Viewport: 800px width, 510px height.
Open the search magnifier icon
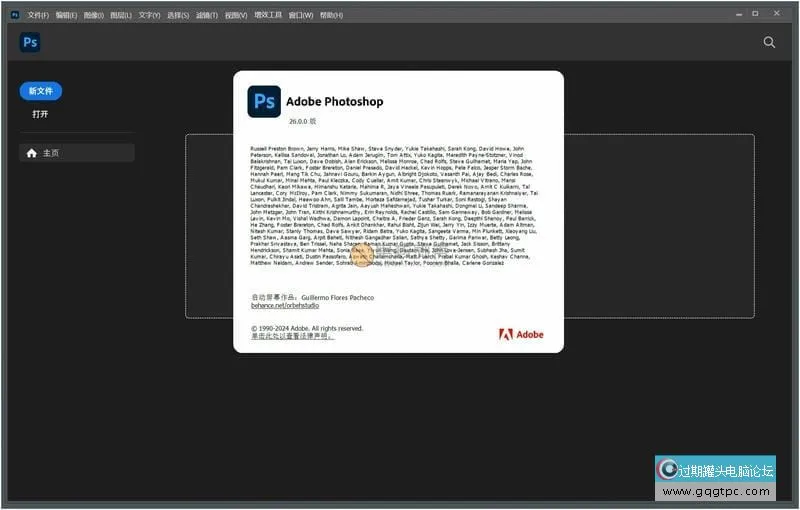tap(769, 42)
